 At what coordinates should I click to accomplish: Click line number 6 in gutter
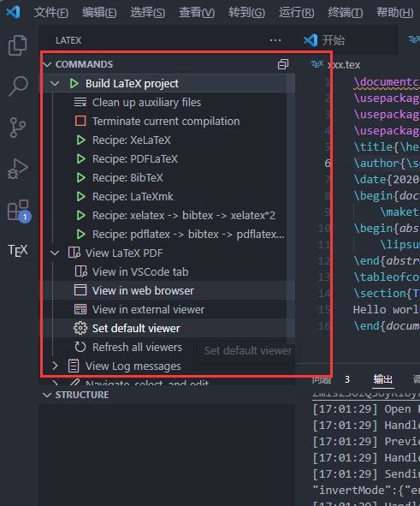point(327,164)
